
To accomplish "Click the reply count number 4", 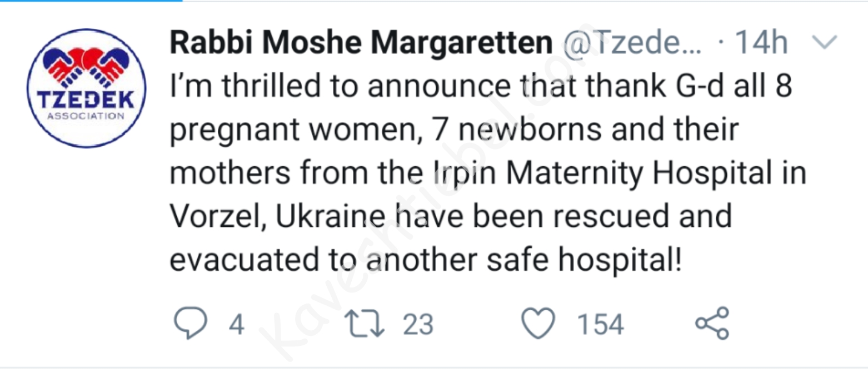I will pos(236,325).
